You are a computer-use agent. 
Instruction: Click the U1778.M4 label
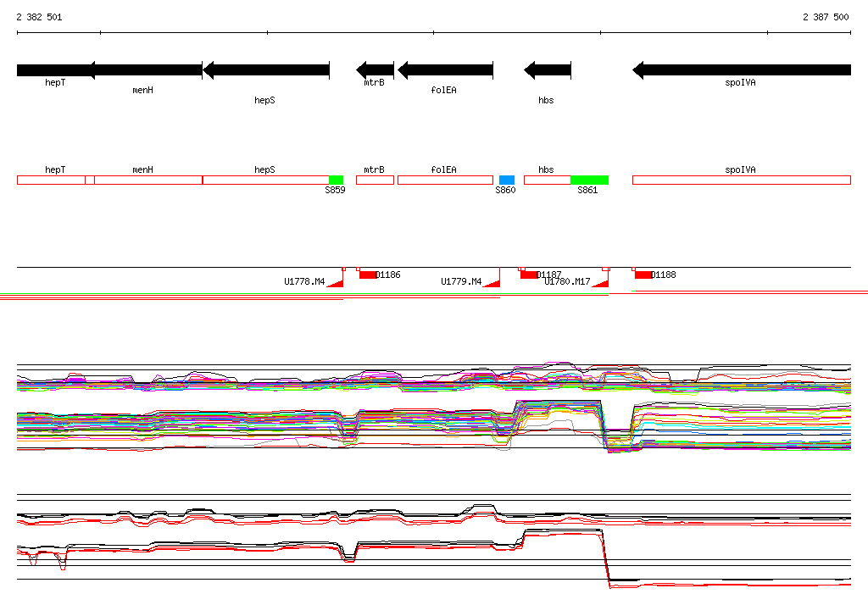tap(304, 281)
